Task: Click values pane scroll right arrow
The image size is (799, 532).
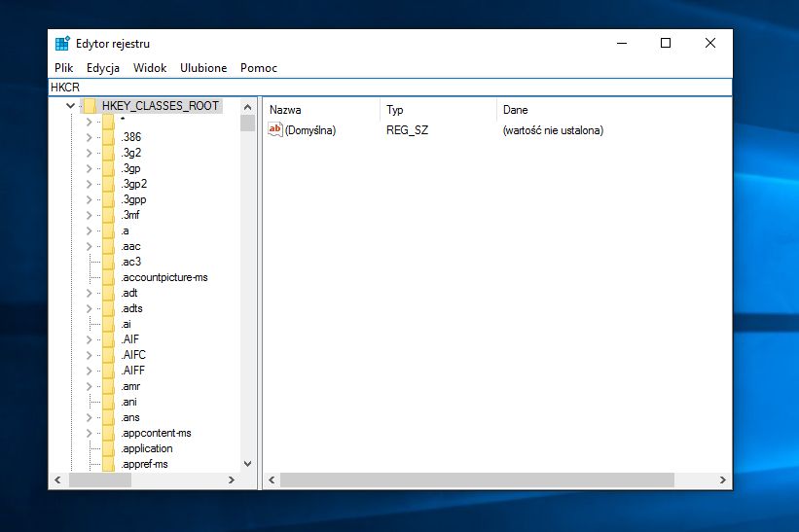Action: [x=722, y=479]
